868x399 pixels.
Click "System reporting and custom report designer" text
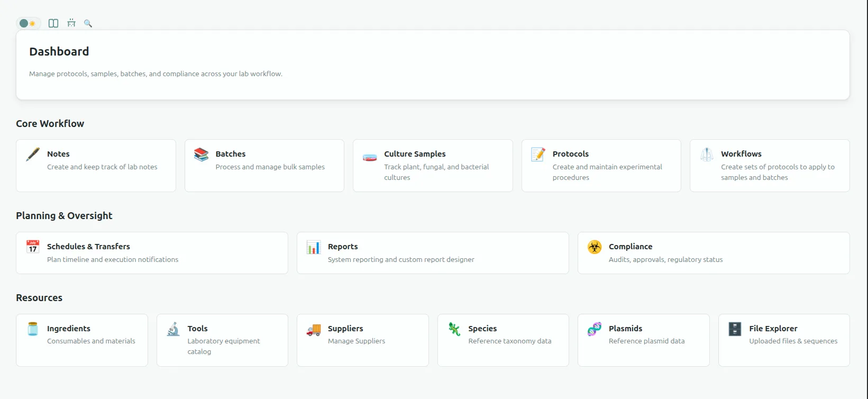click(401, 259)
